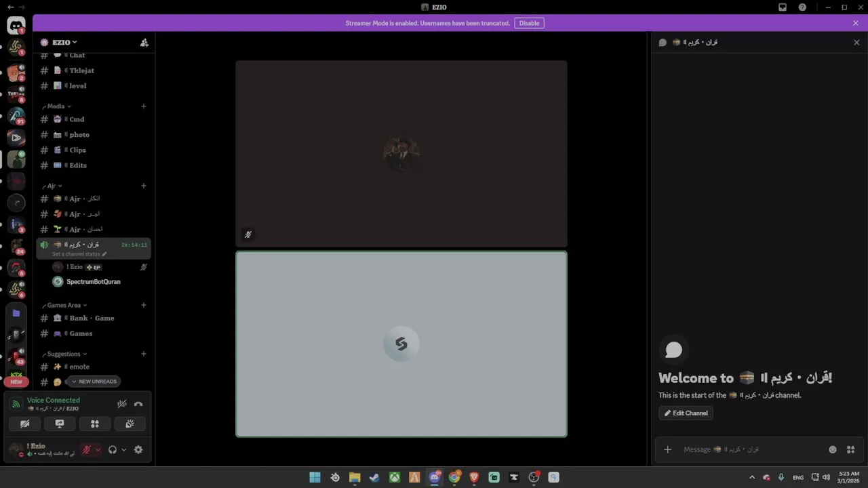Open File Explorer from taskbar
The image size is (868, 488).
pyautogui.click(x=355, y=477)
